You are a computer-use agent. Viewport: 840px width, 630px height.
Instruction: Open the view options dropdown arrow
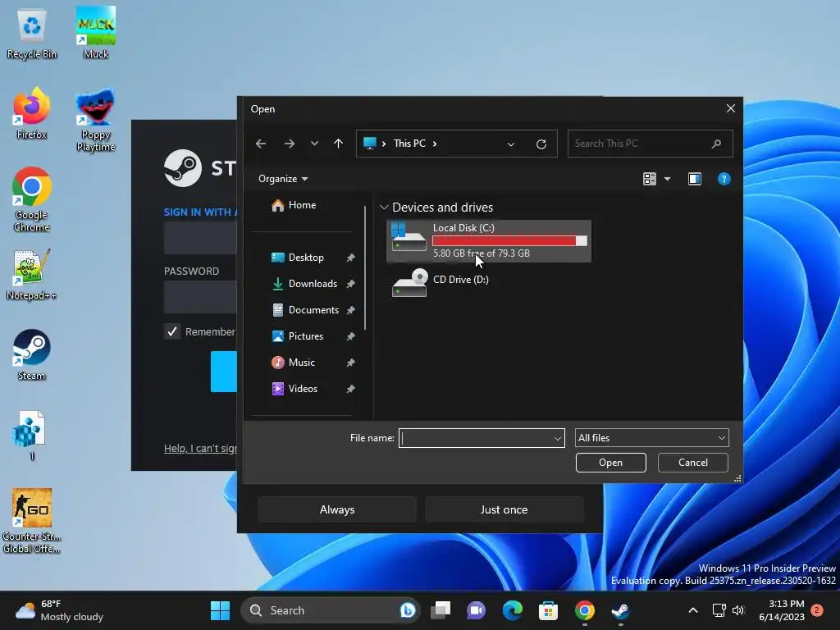[x=667, y=179]
